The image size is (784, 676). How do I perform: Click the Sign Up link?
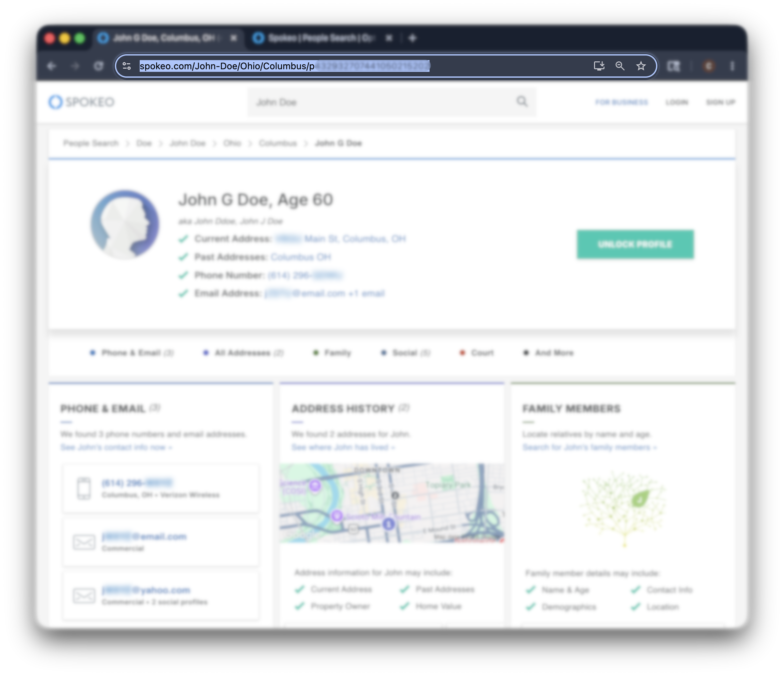pos(720,102)
